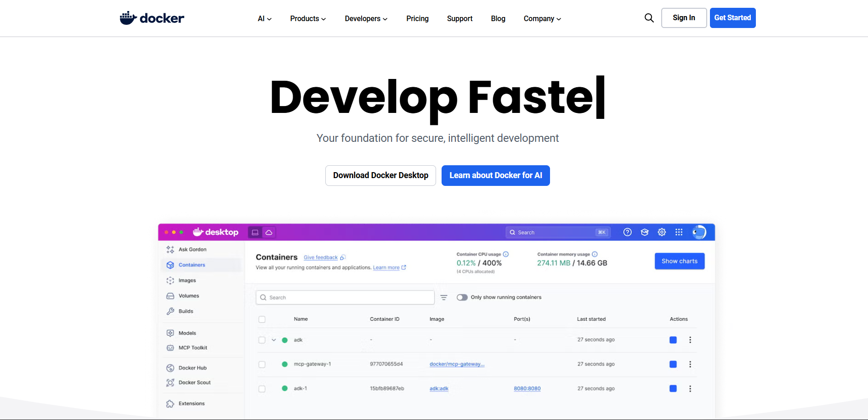Expand the Company navigation dropdown
Screen dimensions: 868x420
(x=542, y=19)
